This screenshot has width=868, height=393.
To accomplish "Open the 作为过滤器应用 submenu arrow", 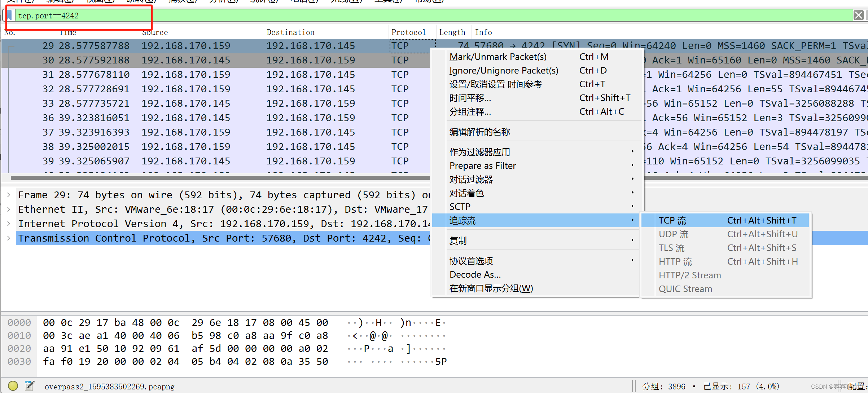I will 632,152.
